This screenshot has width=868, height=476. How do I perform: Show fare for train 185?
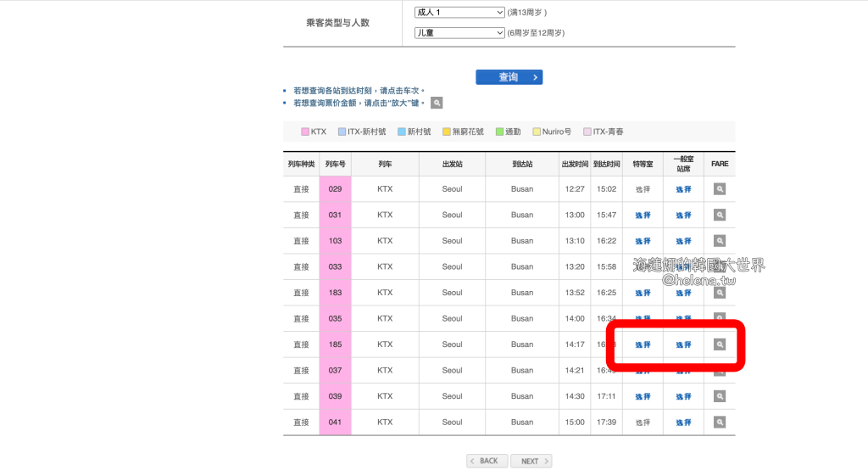[720, 344]
